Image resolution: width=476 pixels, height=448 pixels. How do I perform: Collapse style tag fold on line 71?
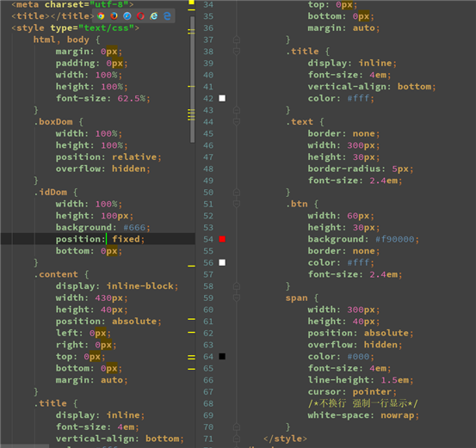(x=237, y=439)
